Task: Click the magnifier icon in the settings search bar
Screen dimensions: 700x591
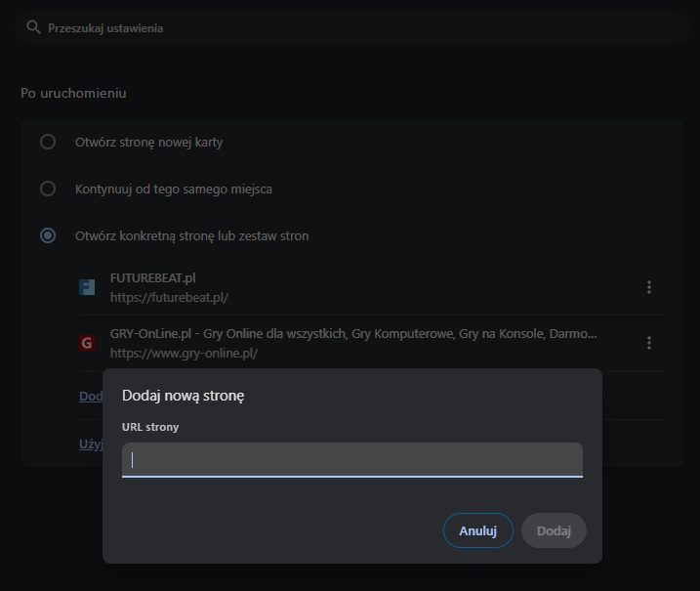Action: pos(33,28)
